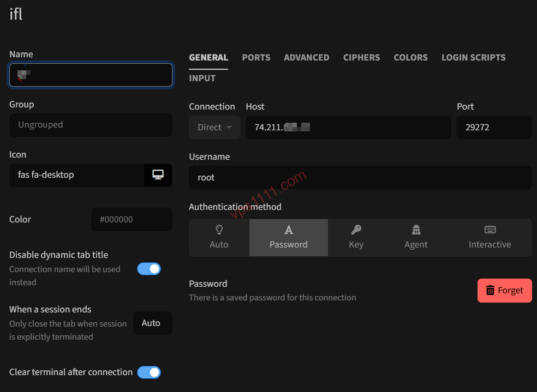Click the Forget saved password button
This screenshot has width=537, height=392.
tap(504, 291)
